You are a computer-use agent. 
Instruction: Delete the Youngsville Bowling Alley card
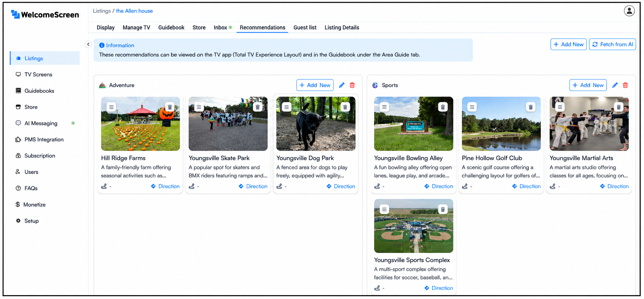[443, 107]
